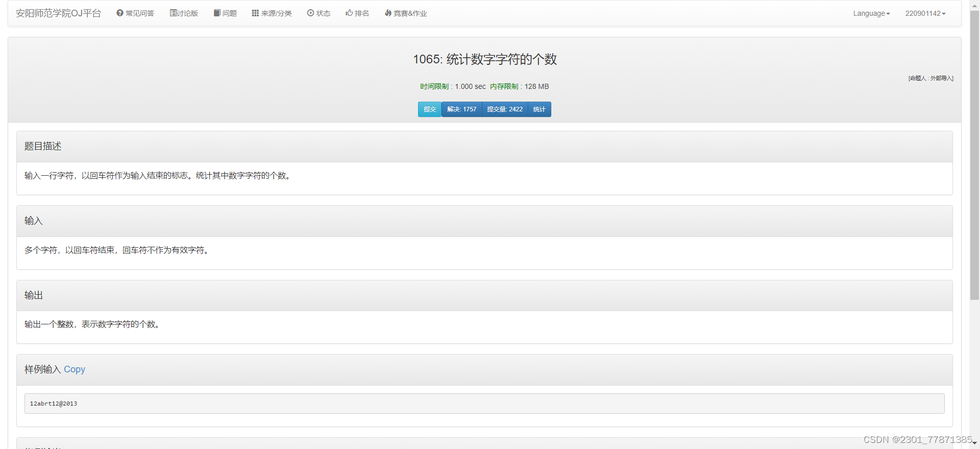
Task: Click the book icon beside 问题
Action: click(217, 13)
